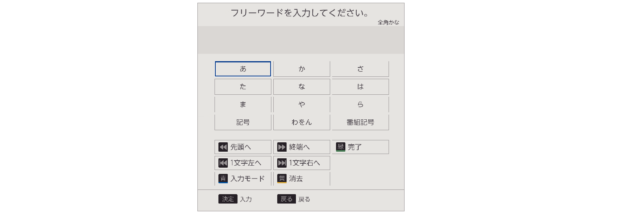Click the skip-forward icon beside 1文字右へ
This screenshot has height=216, width=644.
pyautogui.click(x=282, y=163)
